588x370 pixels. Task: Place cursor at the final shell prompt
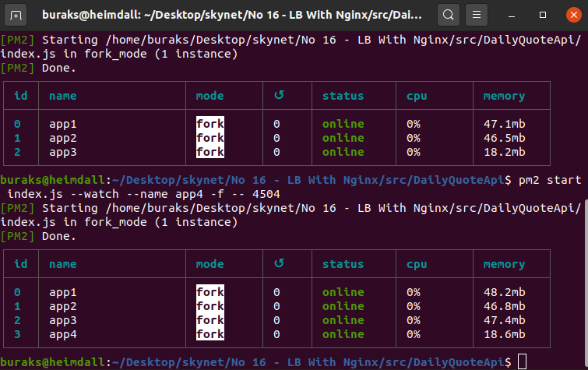point(522,361)
